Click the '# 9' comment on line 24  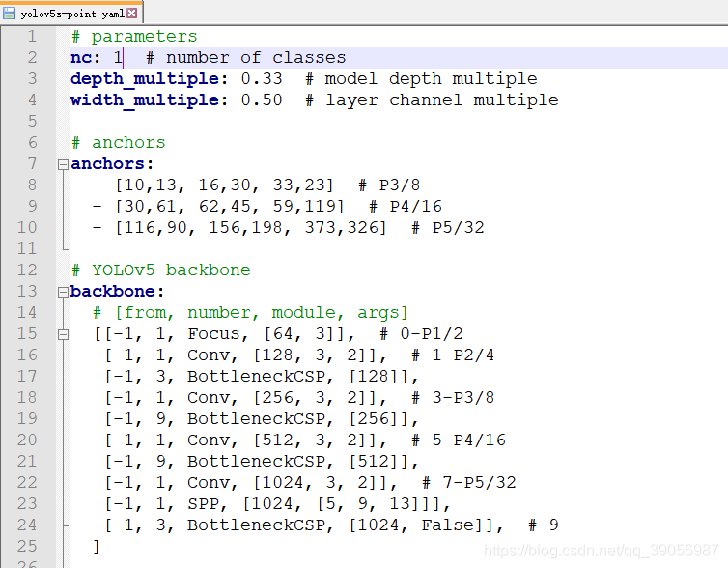point(544,525)
